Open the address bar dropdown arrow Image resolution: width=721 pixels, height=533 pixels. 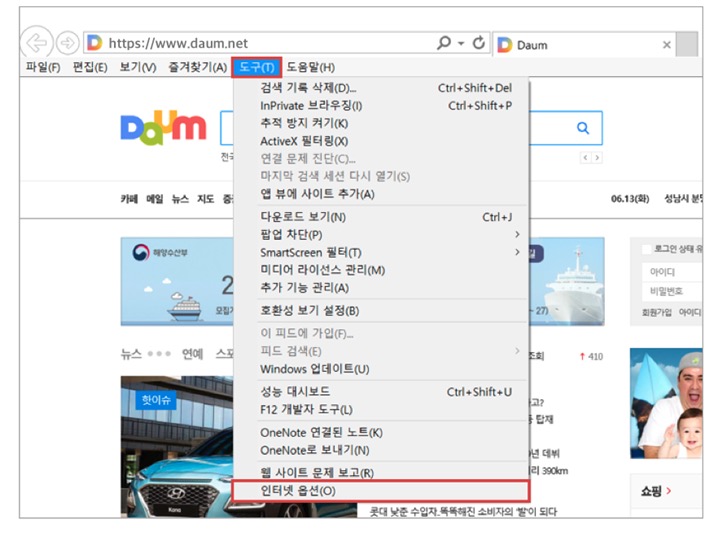tap(461, 43)
